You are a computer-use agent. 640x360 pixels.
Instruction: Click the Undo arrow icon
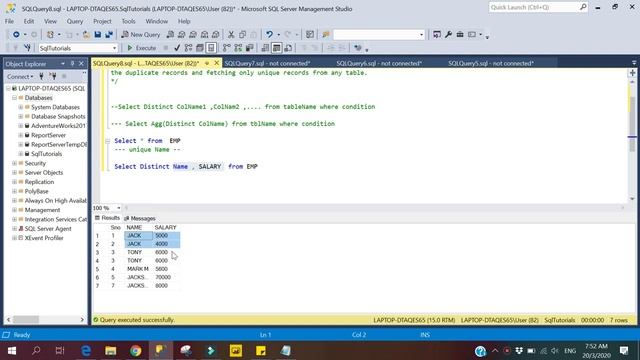269,35
